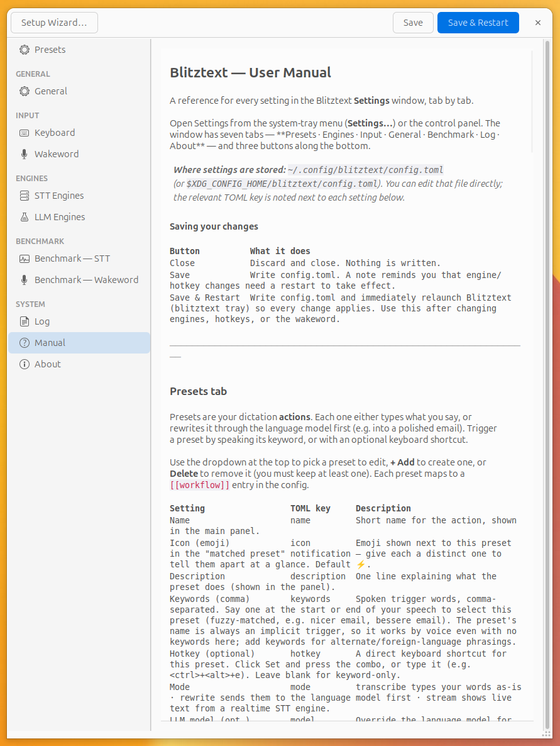Click the Presets gear icon in sidebar
The image size is (560, 746).
tap(25, 50)
